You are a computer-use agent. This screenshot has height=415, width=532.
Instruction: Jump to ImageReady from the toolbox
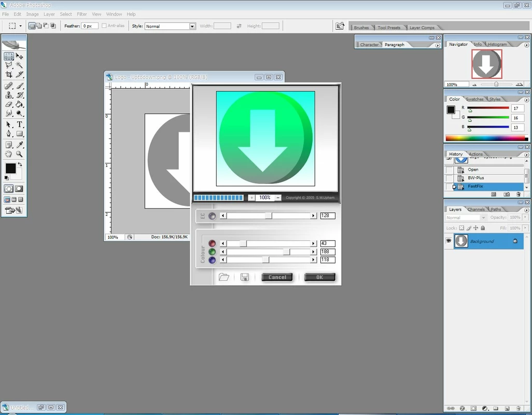tap(13, 211)
